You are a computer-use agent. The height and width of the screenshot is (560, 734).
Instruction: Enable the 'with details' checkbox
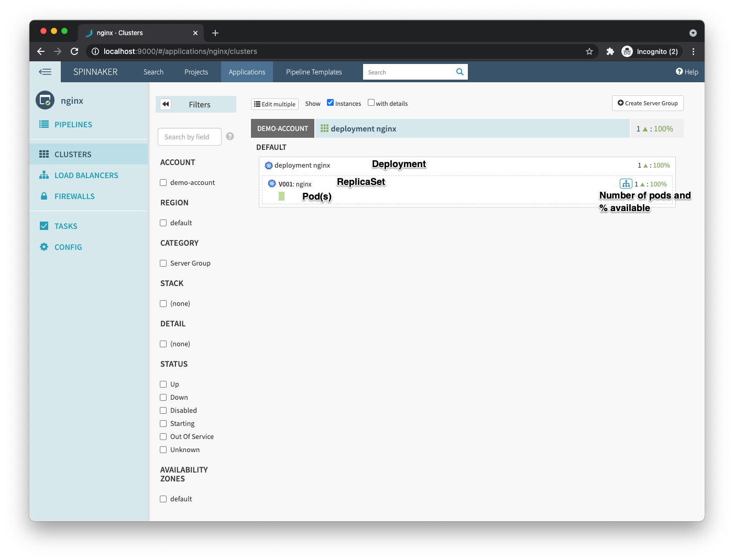pos(371,103)
